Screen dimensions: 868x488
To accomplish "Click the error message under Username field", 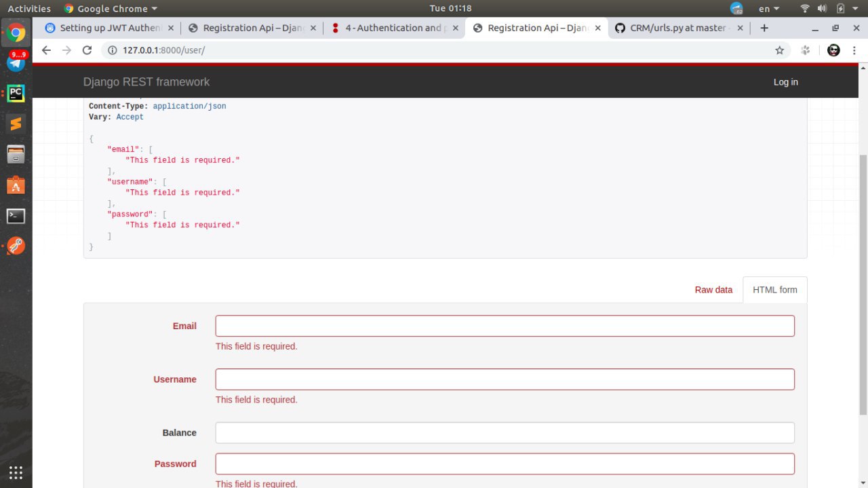I will [x=256, y=400].
